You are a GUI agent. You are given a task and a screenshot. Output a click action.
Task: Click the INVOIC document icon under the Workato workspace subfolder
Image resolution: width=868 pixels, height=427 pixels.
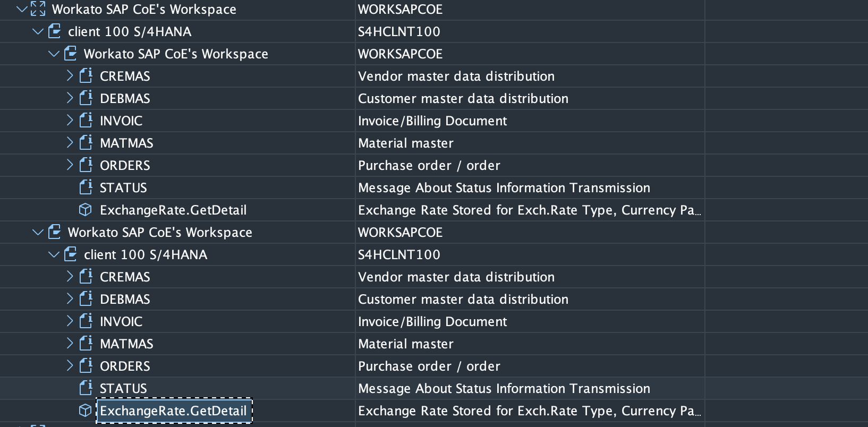86,121
